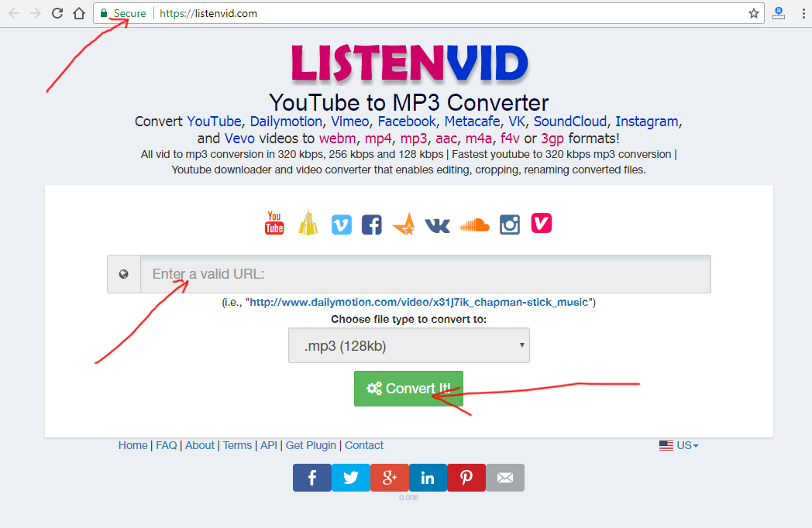Image resolution: width=812 pixels, height=528 pixels.
Task: Open the API footer link
Action: tap(268, 445)
